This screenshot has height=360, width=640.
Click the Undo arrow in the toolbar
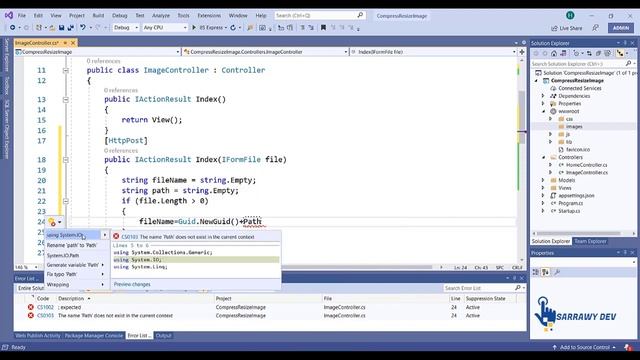click(x=83, y=28)
